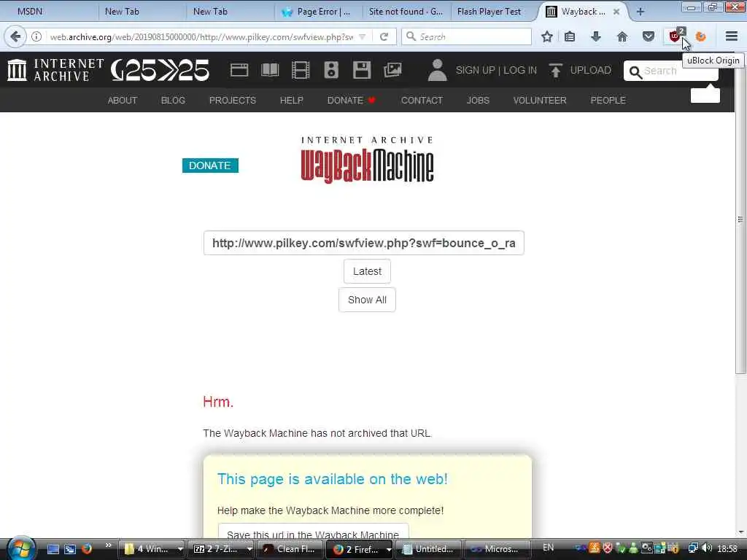The width and height of the screenshot is (747, 560).
Task: Open DONATE in the archive menu
Action: 351,101
